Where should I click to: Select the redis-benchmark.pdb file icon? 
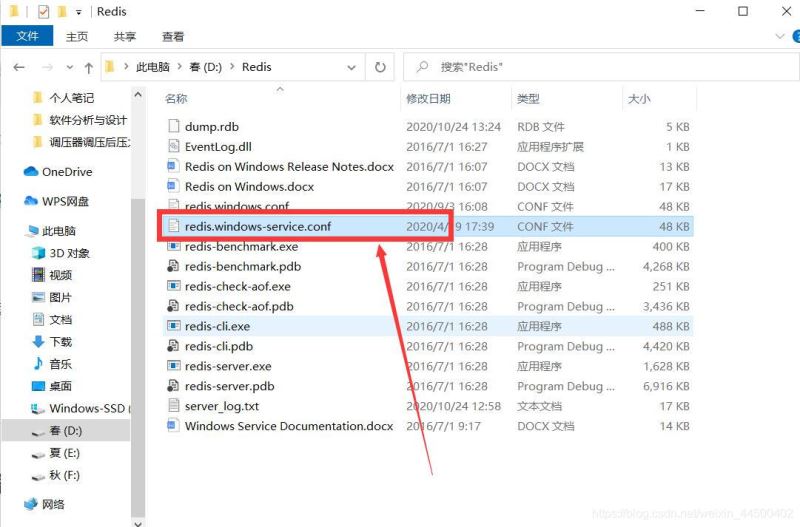(173, 266)
